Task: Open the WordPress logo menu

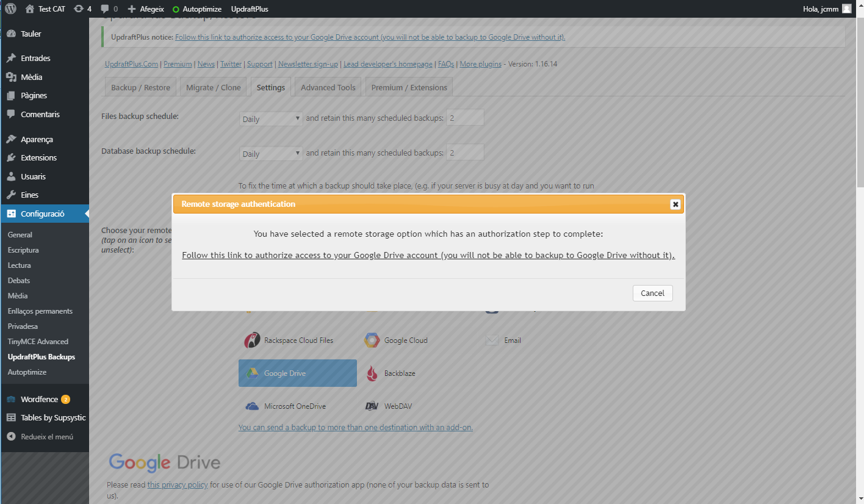Action: click(x=10, y=9)
